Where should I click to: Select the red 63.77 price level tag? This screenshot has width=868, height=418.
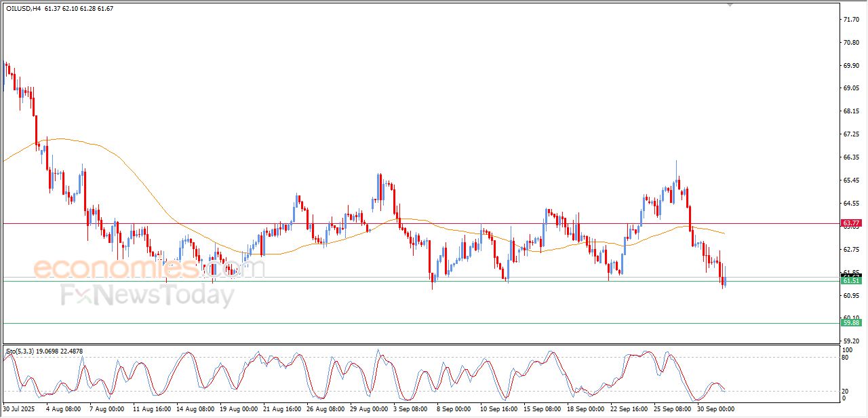click(851, 223)
